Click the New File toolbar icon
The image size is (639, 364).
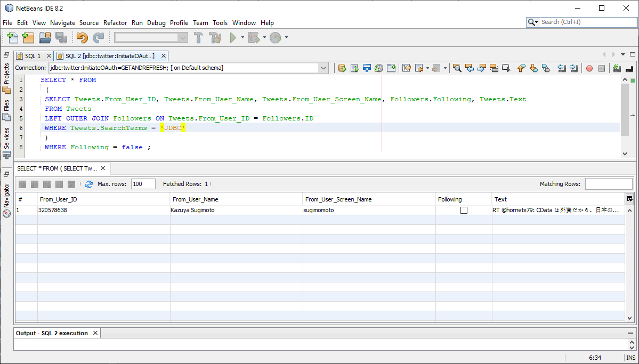(12, 38)
